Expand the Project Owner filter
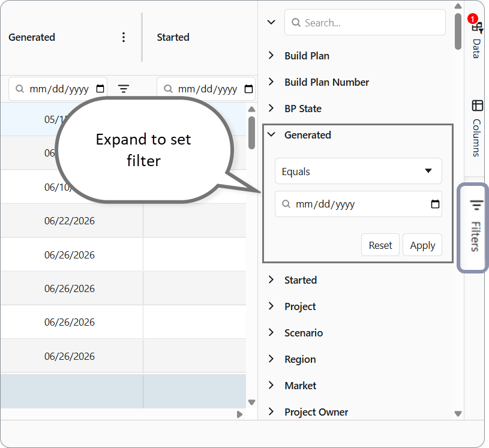The image size is (489, 448). point(271,412)
